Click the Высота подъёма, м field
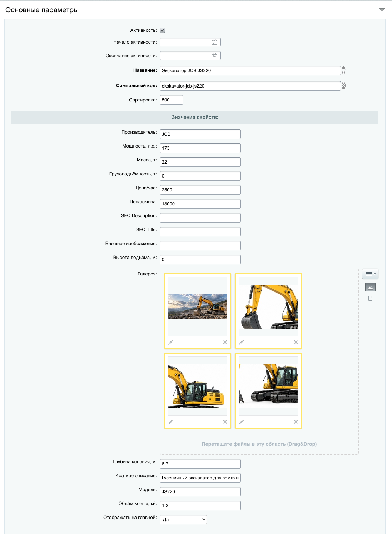Image resolution: width=392 pixels, height=534 pixels. coord(200,259)
